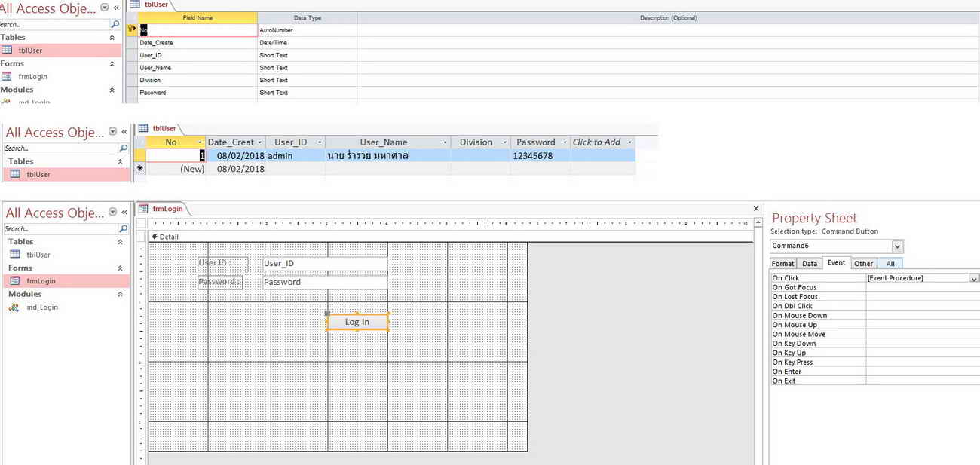Select the tblUser table icon beside the form design view
The height and width of the screenshot is (465, 980).
tap(15, 255)
